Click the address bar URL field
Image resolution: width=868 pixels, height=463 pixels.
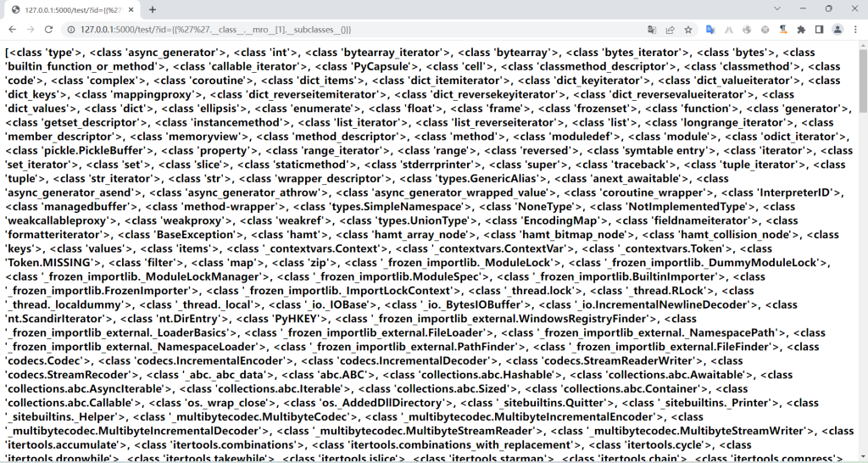pyautogui.click(x=339, y=30)
